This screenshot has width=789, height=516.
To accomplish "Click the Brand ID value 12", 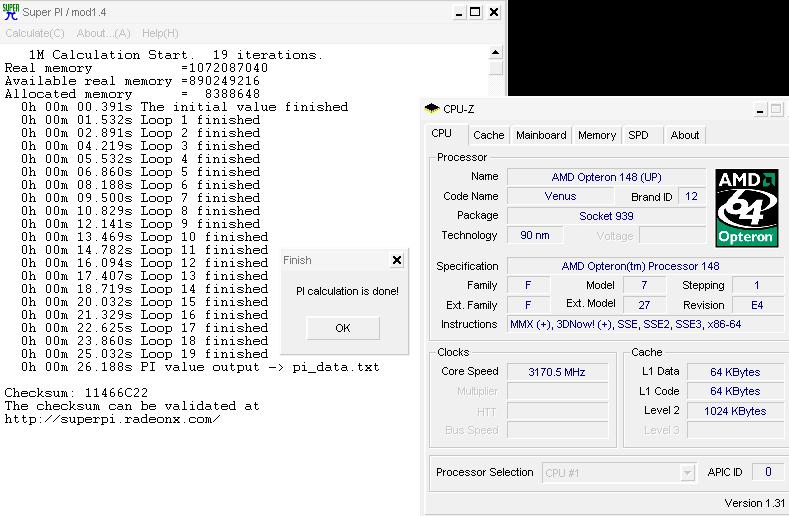I will [x=691, y=196].
